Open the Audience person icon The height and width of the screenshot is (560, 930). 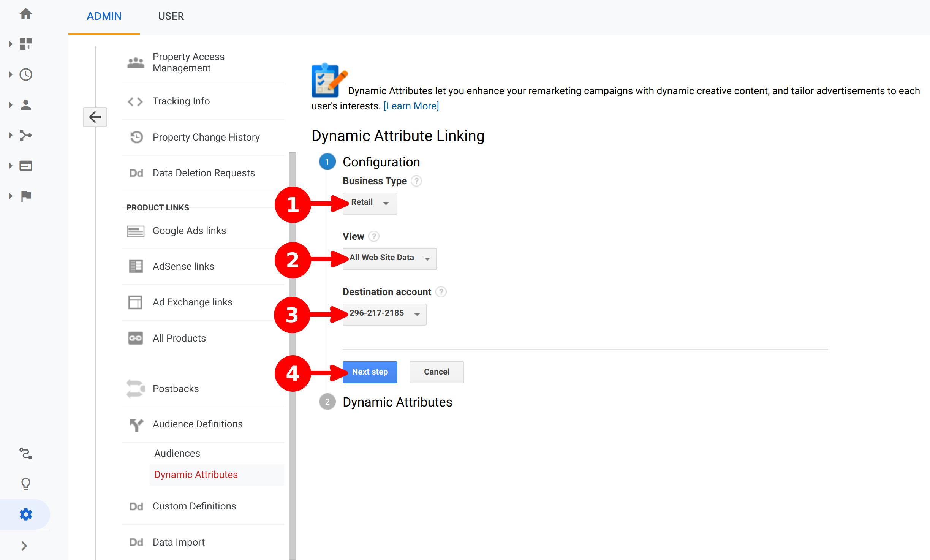(x=26, y=105)
